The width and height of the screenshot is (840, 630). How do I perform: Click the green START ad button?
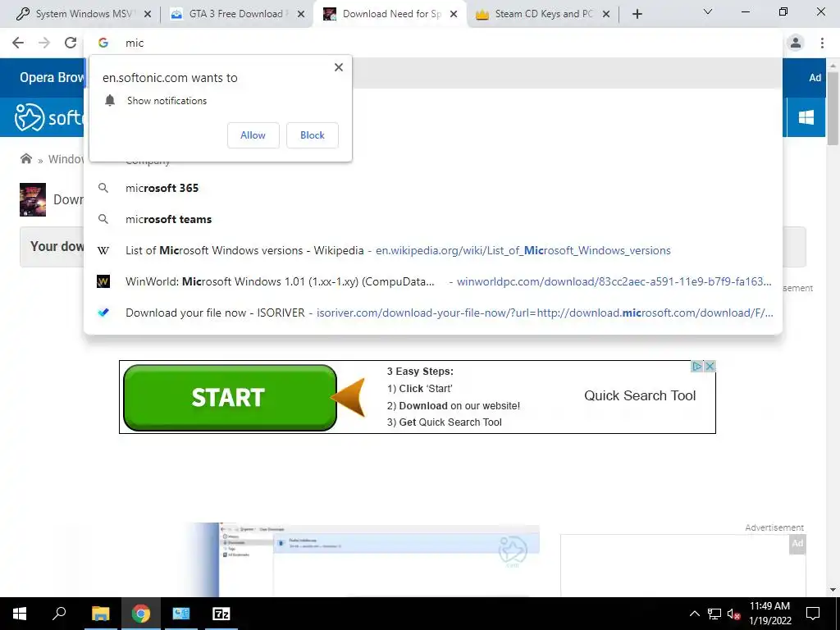pyautogui.click(x=230, y=398)
